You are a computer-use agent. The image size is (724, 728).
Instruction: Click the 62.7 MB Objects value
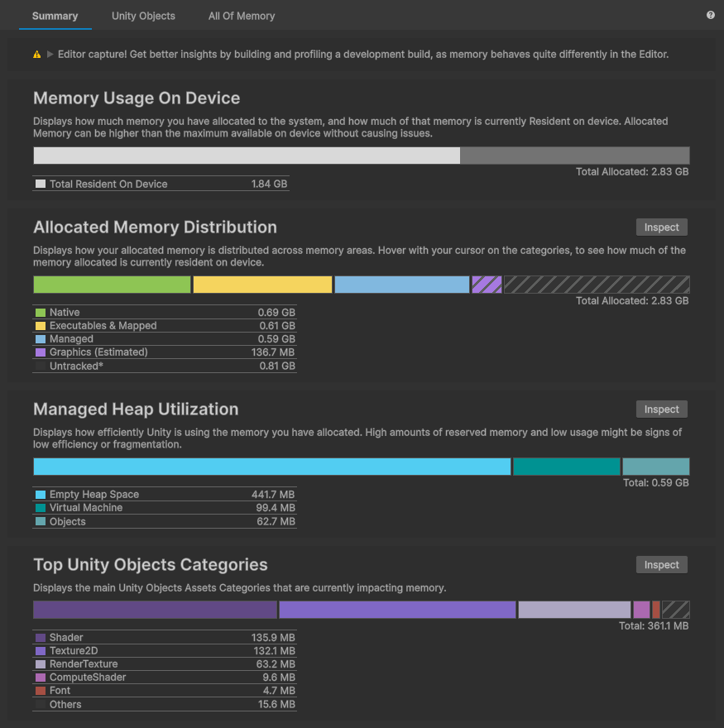(x=276, y=522)
